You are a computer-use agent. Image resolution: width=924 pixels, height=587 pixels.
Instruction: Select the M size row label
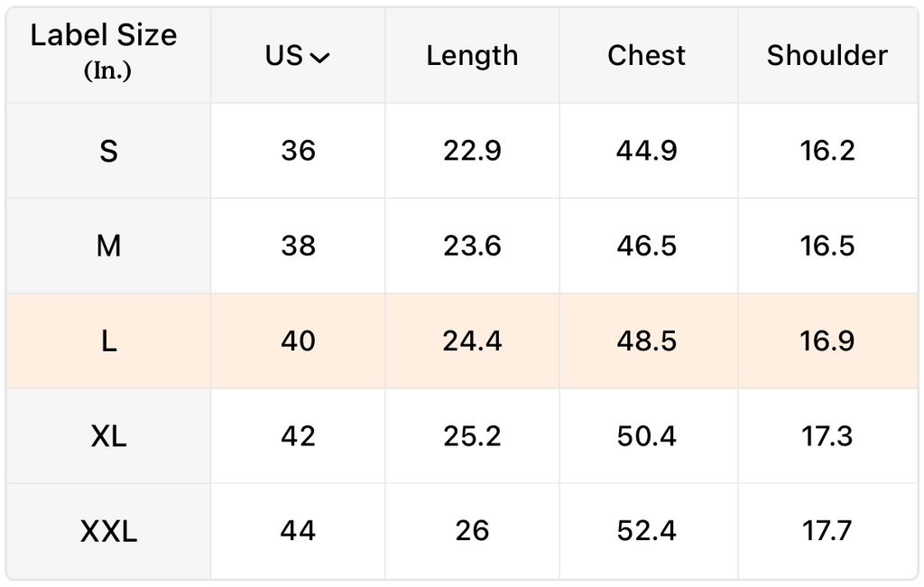pyautogui.click(x=108, y=246)
